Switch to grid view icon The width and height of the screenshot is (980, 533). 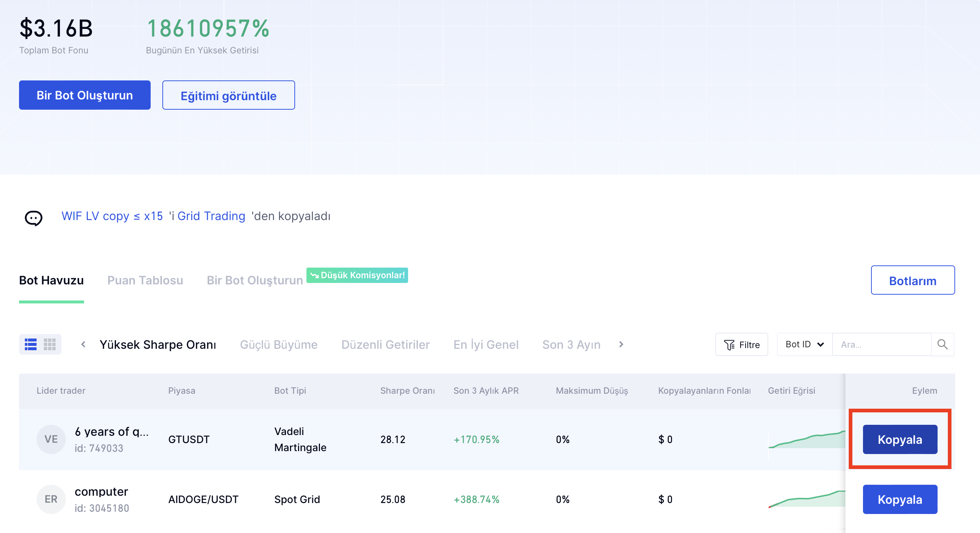50,344
